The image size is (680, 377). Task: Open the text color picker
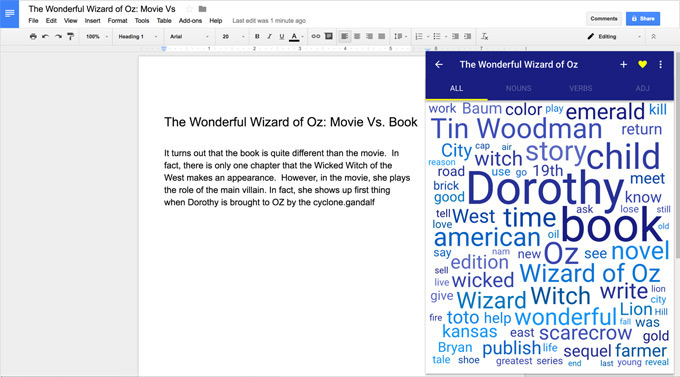pos(294,36)
